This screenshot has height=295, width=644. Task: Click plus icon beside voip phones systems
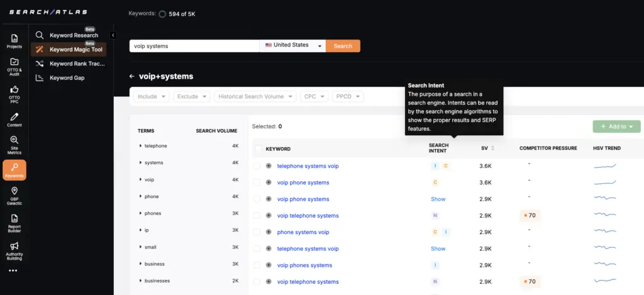(x=269, y=265)
